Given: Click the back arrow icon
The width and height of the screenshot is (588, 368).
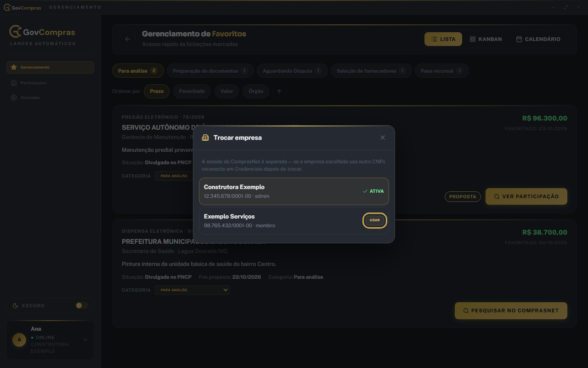Looking at the screenshot, I should point(128,39).
